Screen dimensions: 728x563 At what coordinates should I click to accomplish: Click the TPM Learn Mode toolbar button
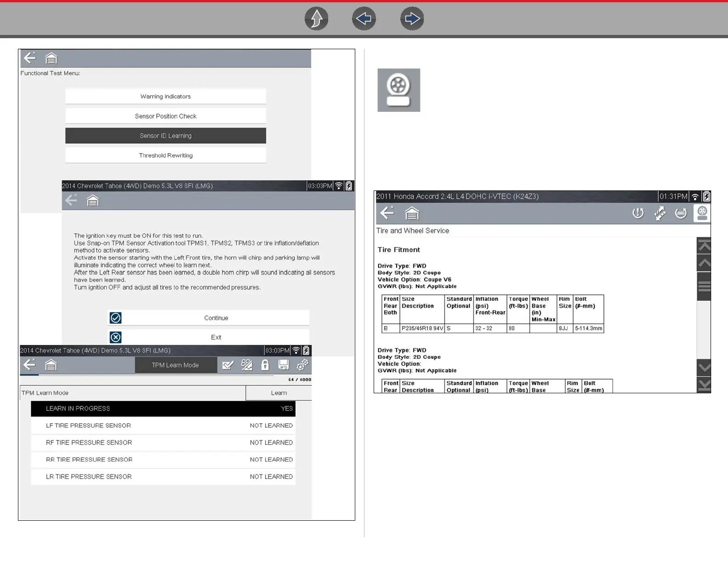tap(176, 365)
